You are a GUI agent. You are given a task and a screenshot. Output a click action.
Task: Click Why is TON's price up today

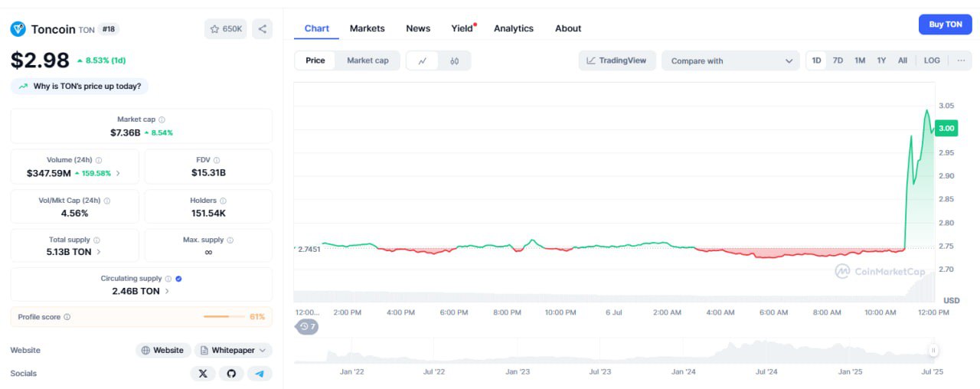tap(80, 87)
